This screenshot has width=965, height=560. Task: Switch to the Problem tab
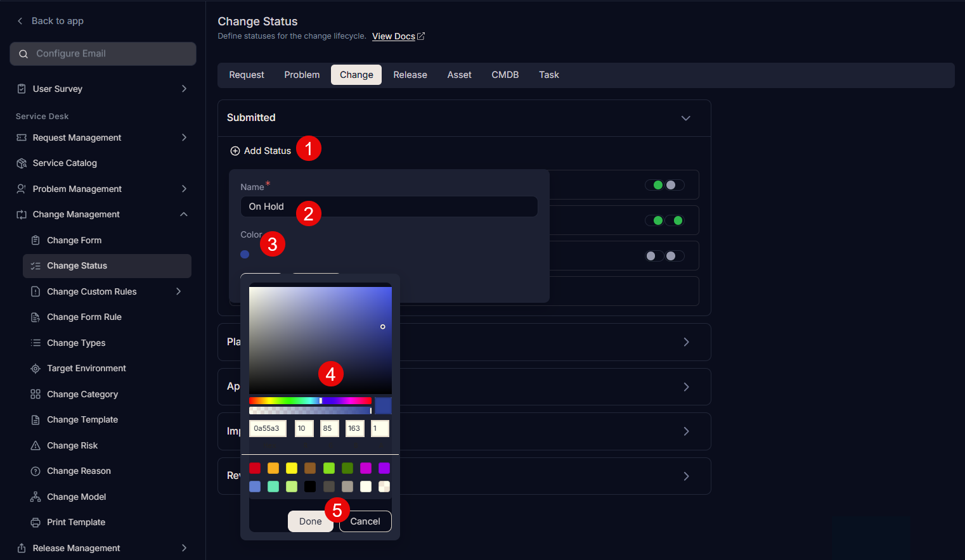[x=302, y=75]
